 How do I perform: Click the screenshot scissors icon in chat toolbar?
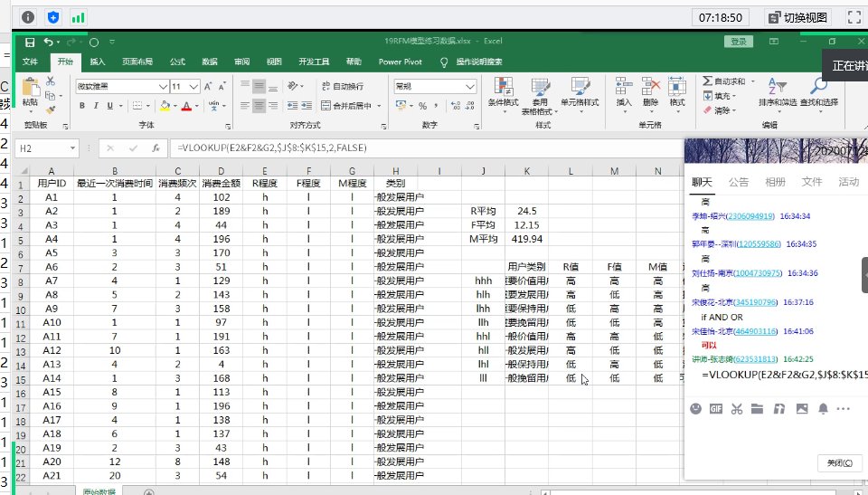coord(736,409)
